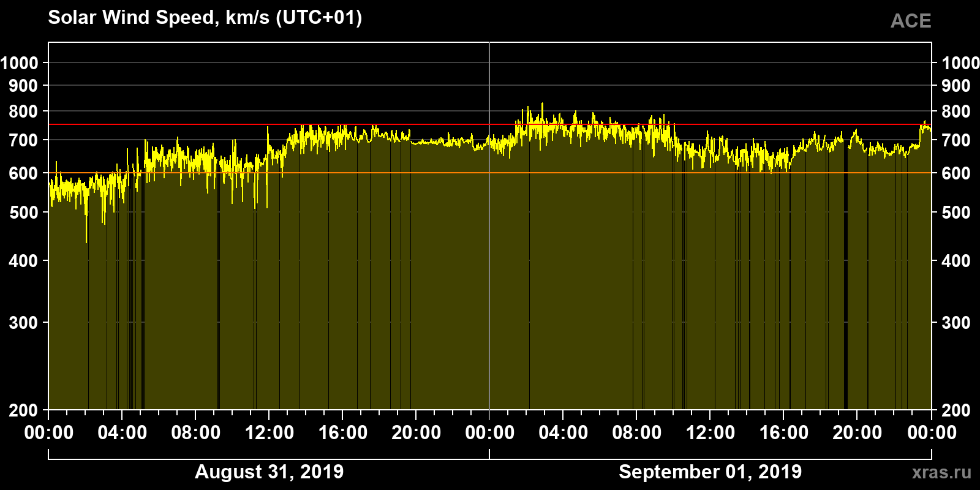Select the 500 label on the right axis
This screenshot has height=490, width=980.
pos(956,213)
